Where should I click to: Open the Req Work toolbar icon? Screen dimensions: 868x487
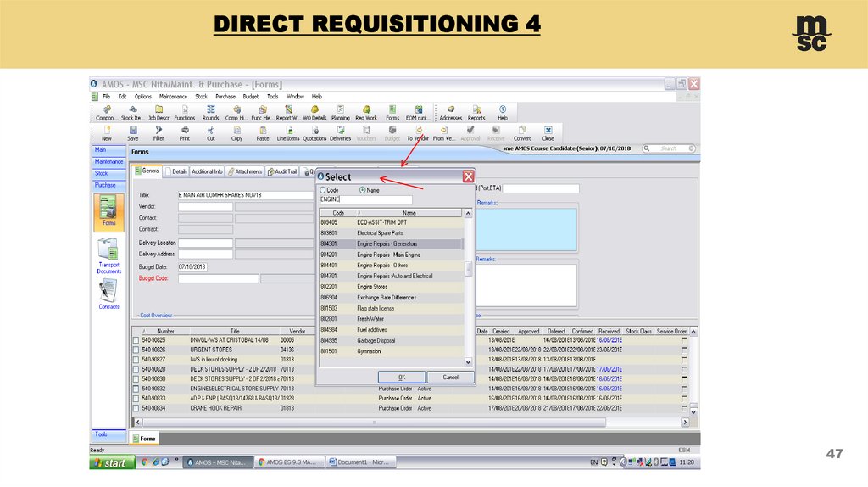(366, 113)
